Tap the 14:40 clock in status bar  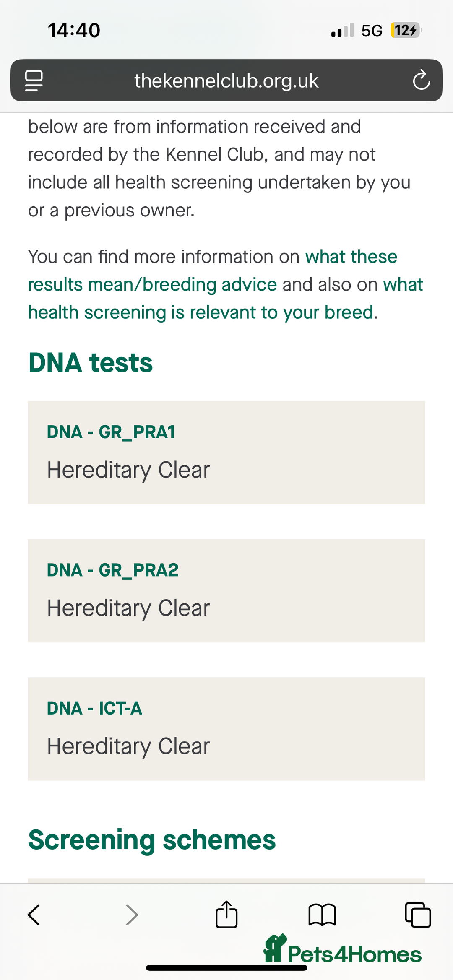[74, 30]
